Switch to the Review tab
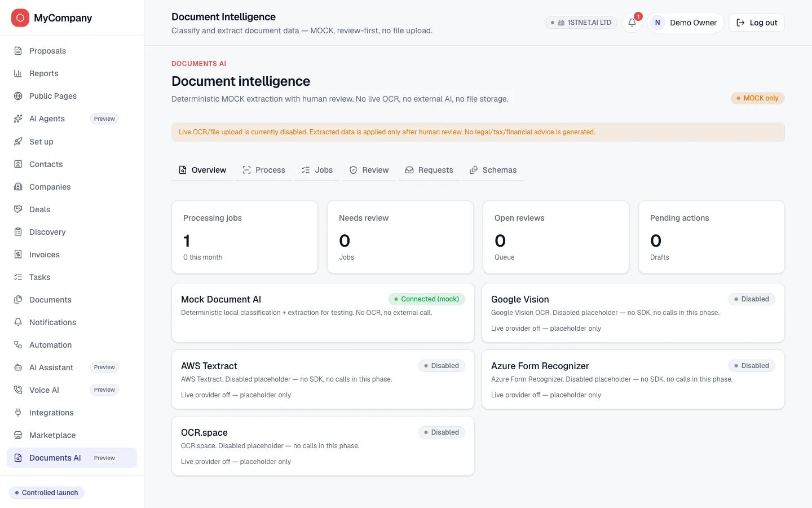Image resolution: width=812 pixels, height=508 pixels. tap(369, 170)
